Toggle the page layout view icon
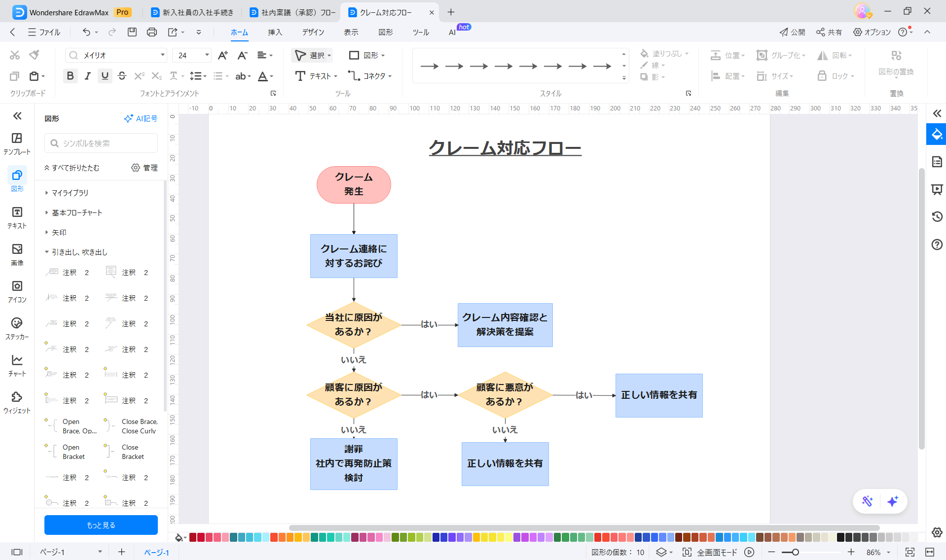 tap(17, 552)
